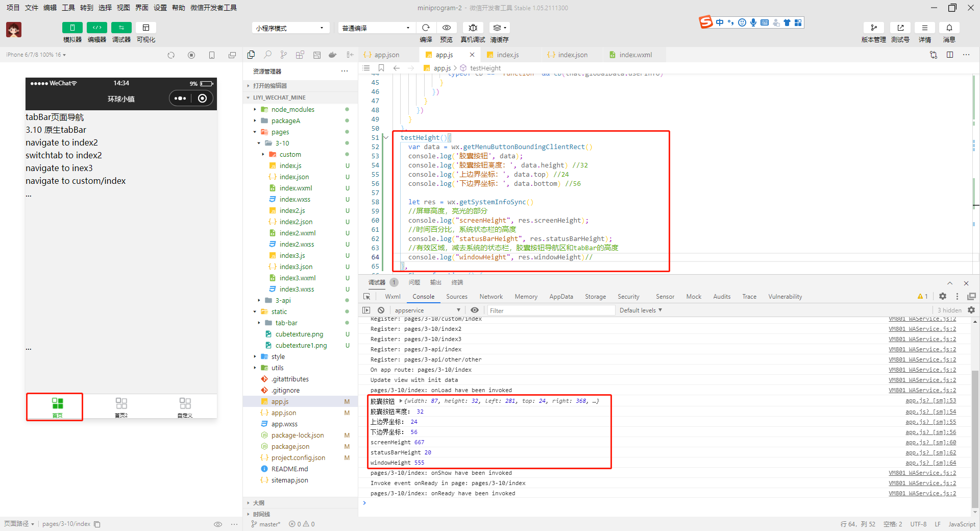This screenshot has width=980, height=531.
Task: Click the element inspect selector icon
Action: coord(366,297)
